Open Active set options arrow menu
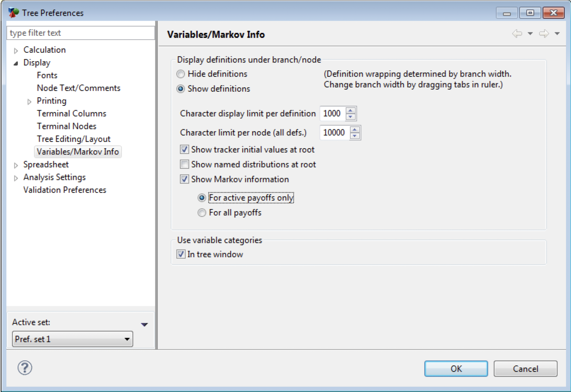Viewport: 571px width, 392px height. click(144, 324)
